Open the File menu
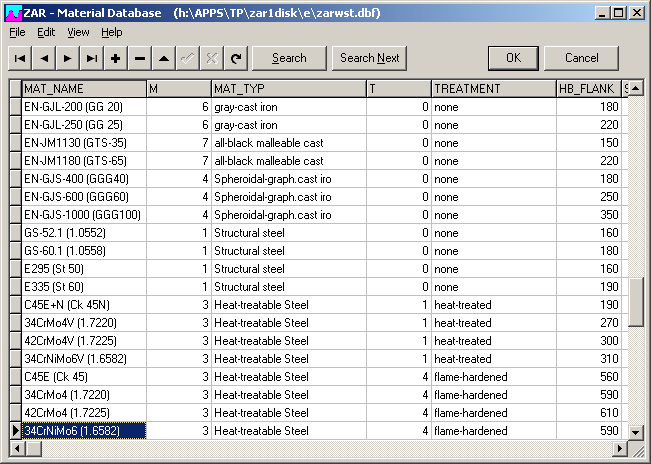The width and height of the screenshot is (651, 464). click(x=17, y=32)
